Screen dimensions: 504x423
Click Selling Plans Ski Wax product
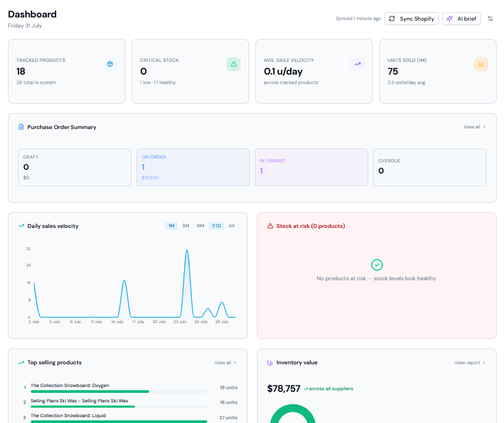[79, 401]
